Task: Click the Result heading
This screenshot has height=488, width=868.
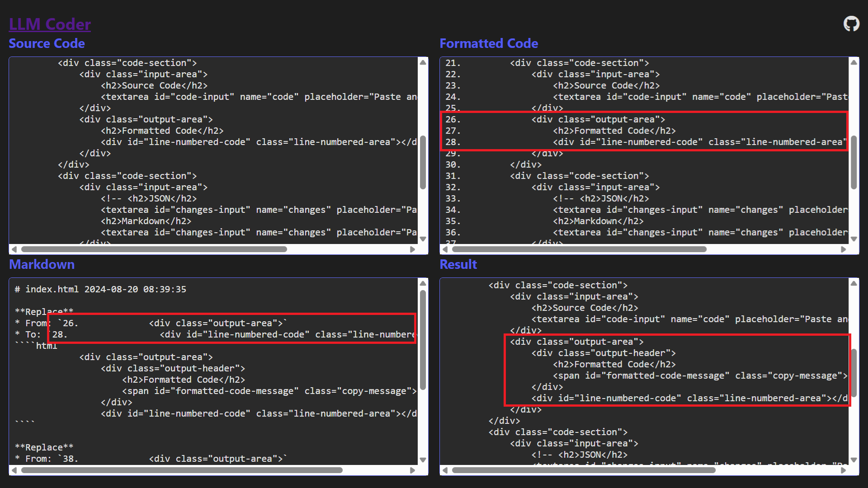Action: click(x=458, y=264)
